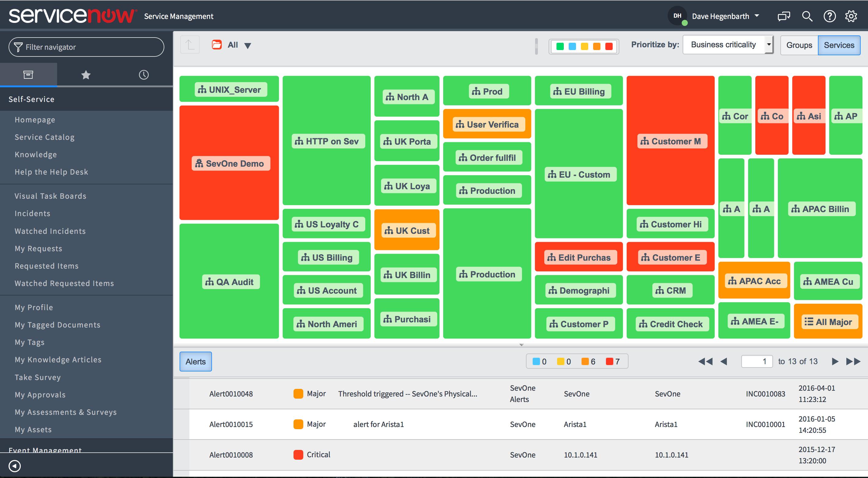Click the page number input field
This screenshot has width=868, height=478.
click(757, 361)
